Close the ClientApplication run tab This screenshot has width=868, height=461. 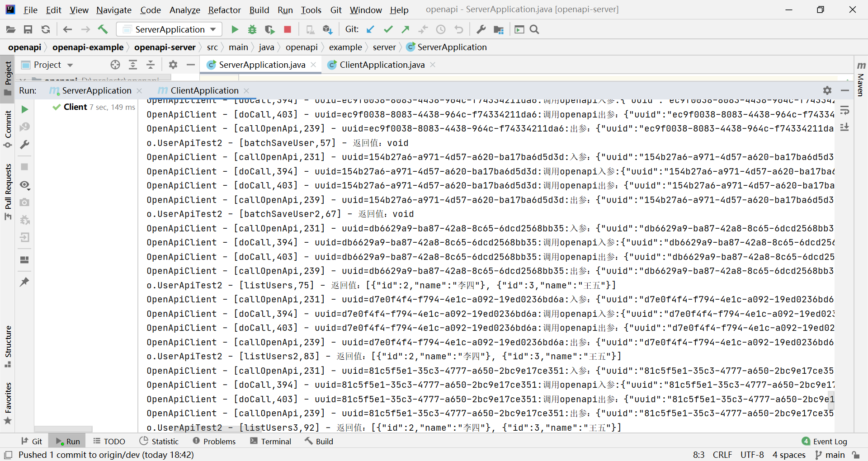(246, 91)
